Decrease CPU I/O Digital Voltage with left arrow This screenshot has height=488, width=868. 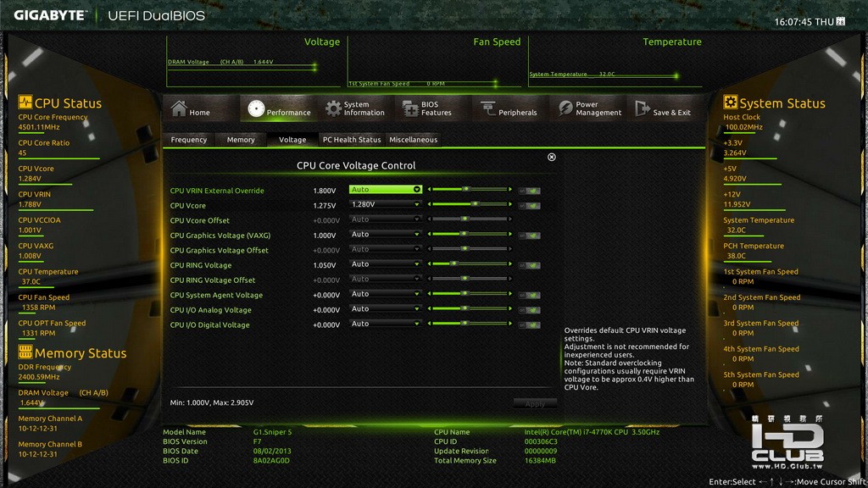(x=429, y=324)
